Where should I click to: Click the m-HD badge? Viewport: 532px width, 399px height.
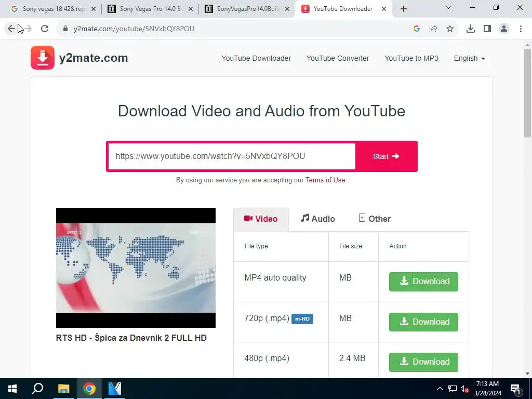(x=302, y=319)
